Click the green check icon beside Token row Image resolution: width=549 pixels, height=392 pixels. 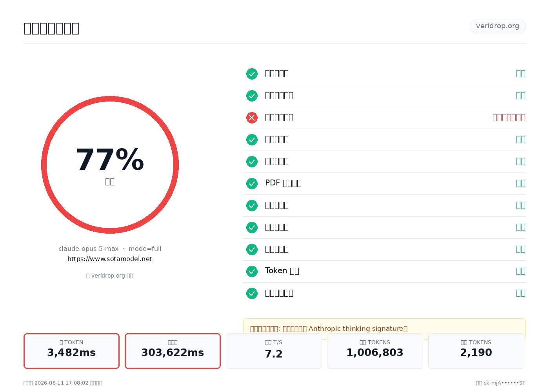[252, 271]
